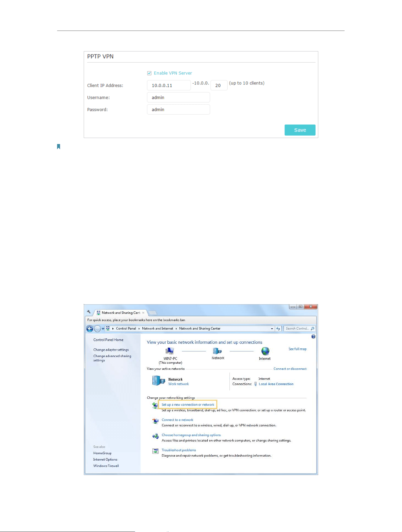Click the Network icon in the map
This screenshot has width=402, height=532.
(x=217, y=351)
